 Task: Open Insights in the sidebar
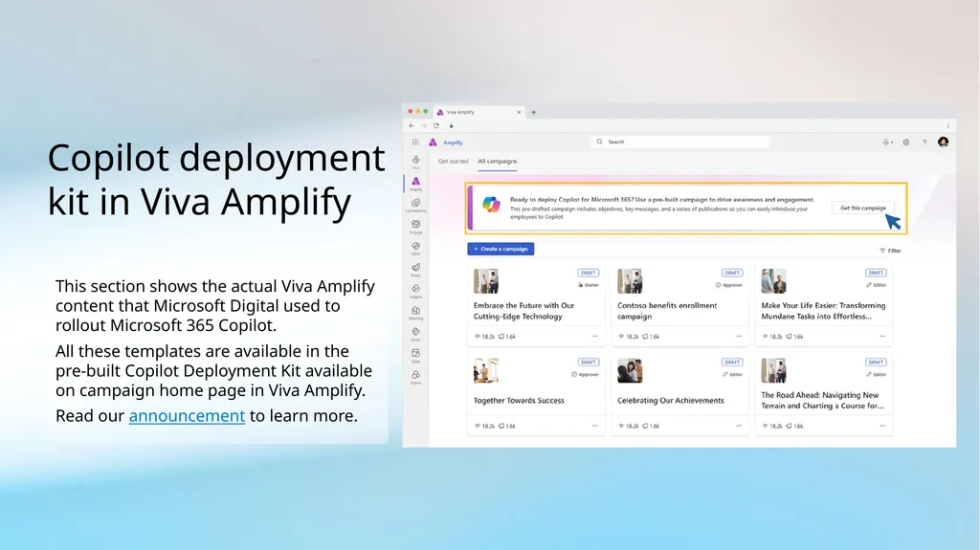(x=415, y=291)
